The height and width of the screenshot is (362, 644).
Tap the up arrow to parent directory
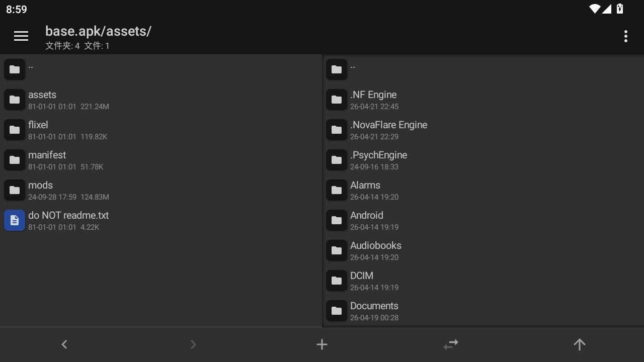click(580, 344)
